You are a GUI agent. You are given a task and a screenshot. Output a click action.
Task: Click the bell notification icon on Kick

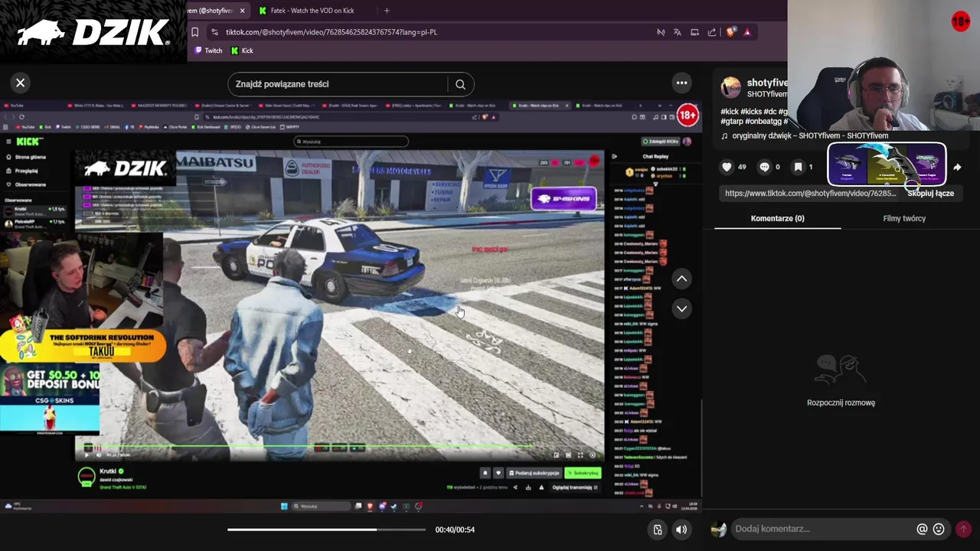[485, 473]
